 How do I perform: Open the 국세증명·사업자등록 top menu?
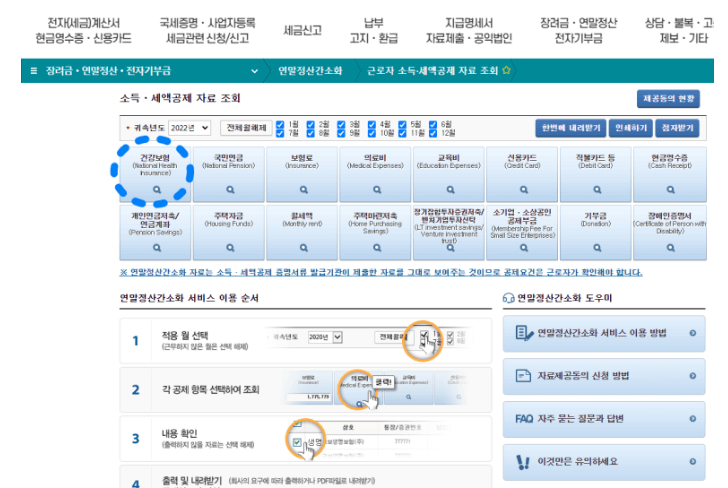pyautogui.click(x=208, y=30)
